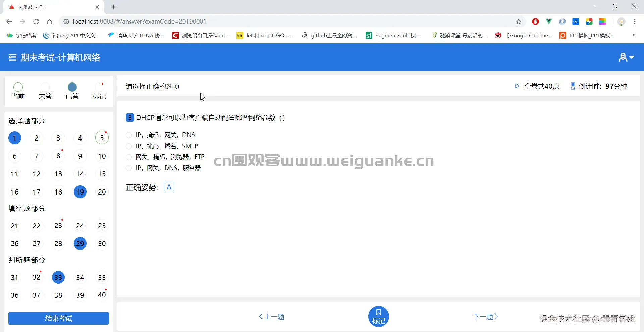Screen dimensions: 644x332
Task: Open the green V extension icon
Action: 549,22
